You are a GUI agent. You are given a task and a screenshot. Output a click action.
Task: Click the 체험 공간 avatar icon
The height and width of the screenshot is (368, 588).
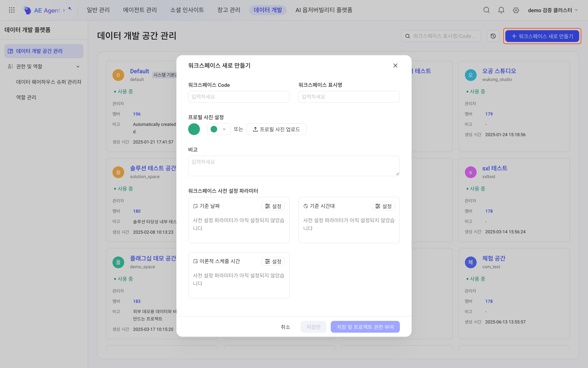471,262
